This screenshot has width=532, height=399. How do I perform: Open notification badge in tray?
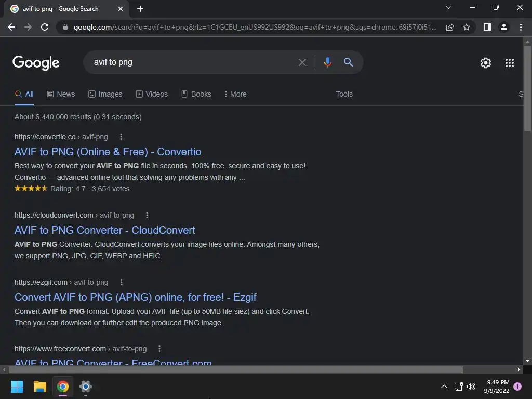(517, 387)
